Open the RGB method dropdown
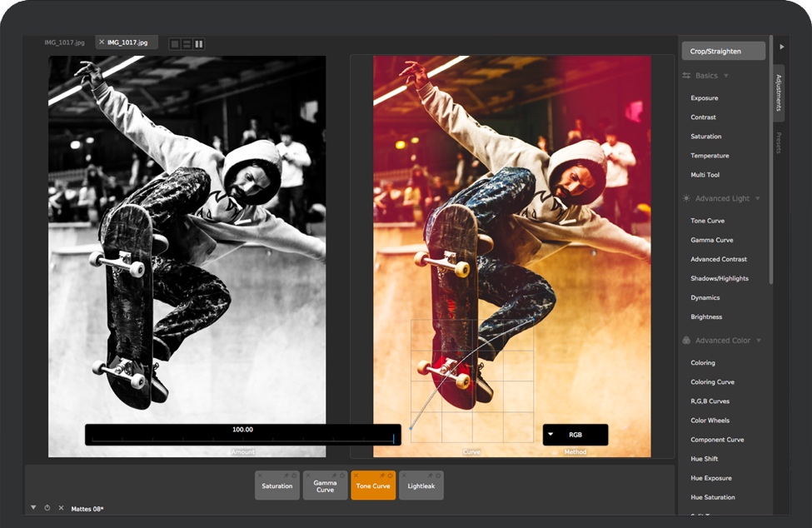This screenshot has height=528, width=812. pos(575,435)
